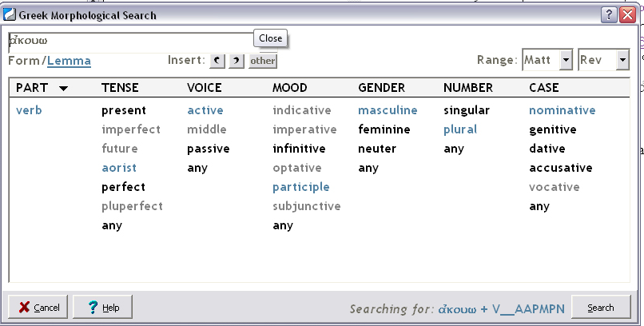Image resolution: width=644 pixels, height=326 pixels.
Task: Select 'any' under GENDER
Action: tap(368, 169)
